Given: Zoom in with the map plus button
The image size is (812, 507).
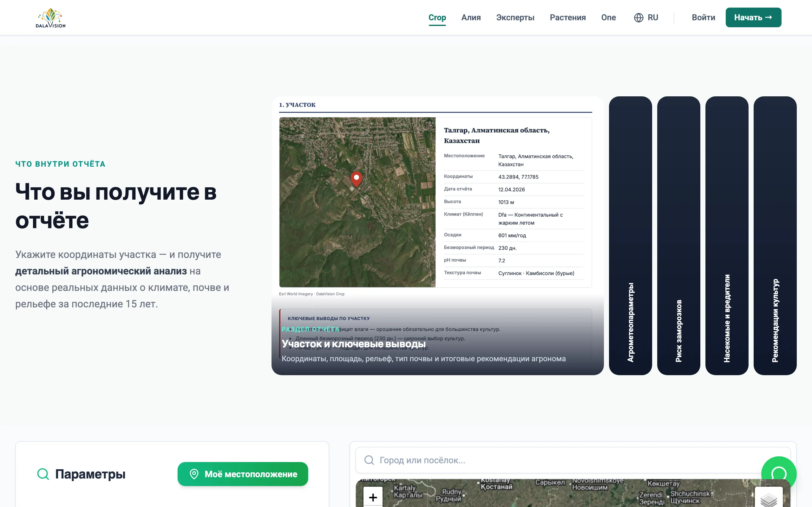Looking at the screenshot, I should [373, 497].
